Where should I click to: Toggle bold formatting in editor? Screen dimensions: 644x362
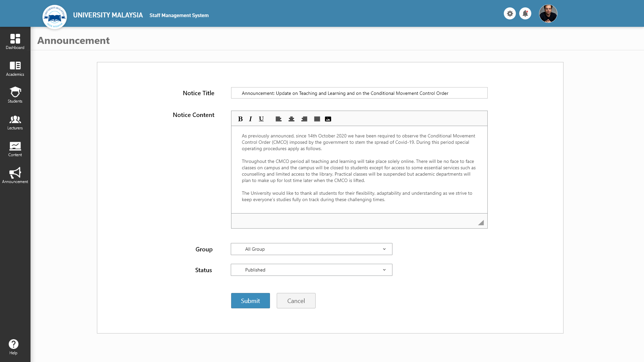pos(240,119)
